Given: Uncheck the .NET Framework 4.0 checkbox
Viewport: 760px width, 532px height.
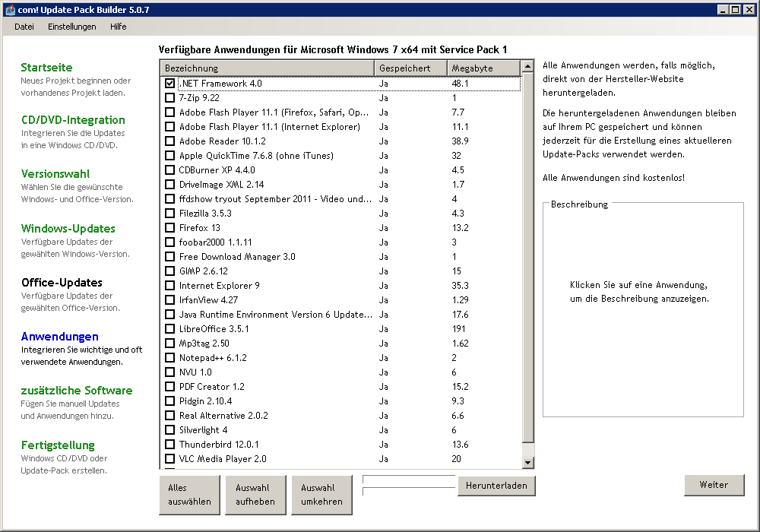Looking at the screenshot, I should [169, 84].
